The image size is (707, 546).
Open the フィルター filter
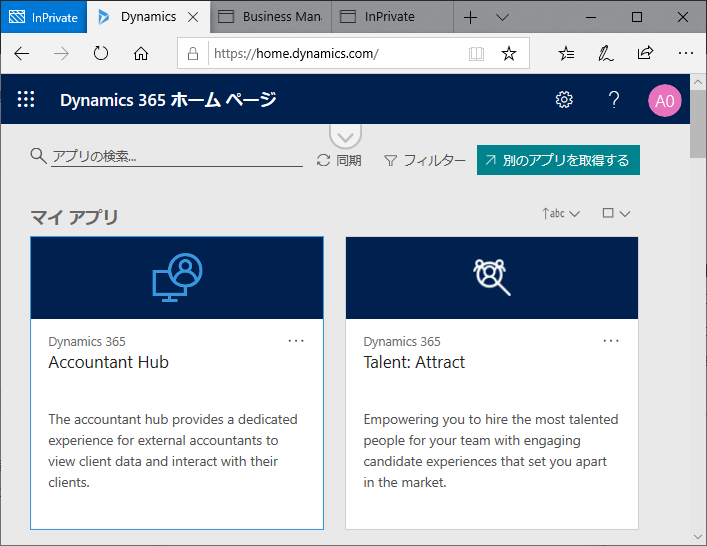tap(425, 160)
